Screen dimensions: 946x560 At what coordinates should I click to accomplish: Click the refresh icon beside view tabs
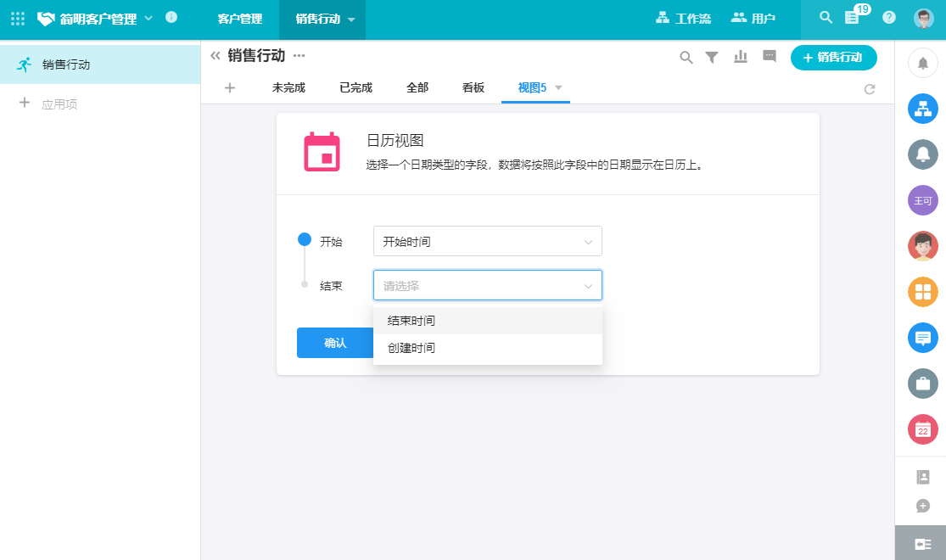870,89
